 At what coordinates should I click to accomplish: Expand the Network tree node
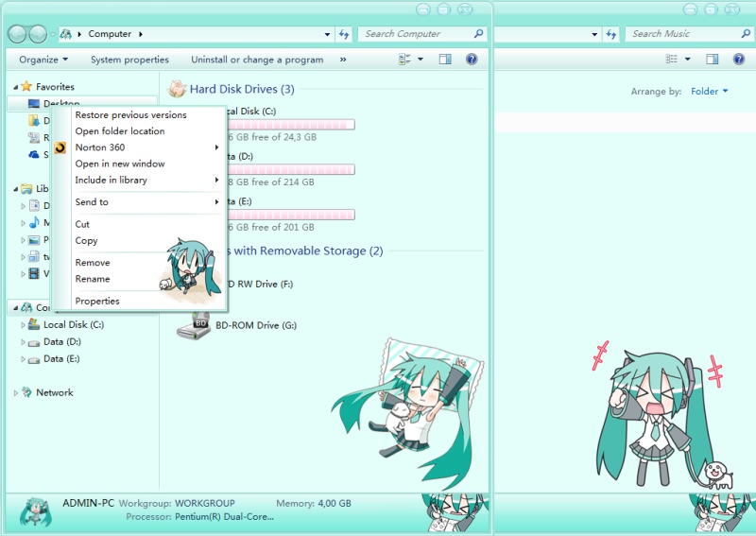15,392
